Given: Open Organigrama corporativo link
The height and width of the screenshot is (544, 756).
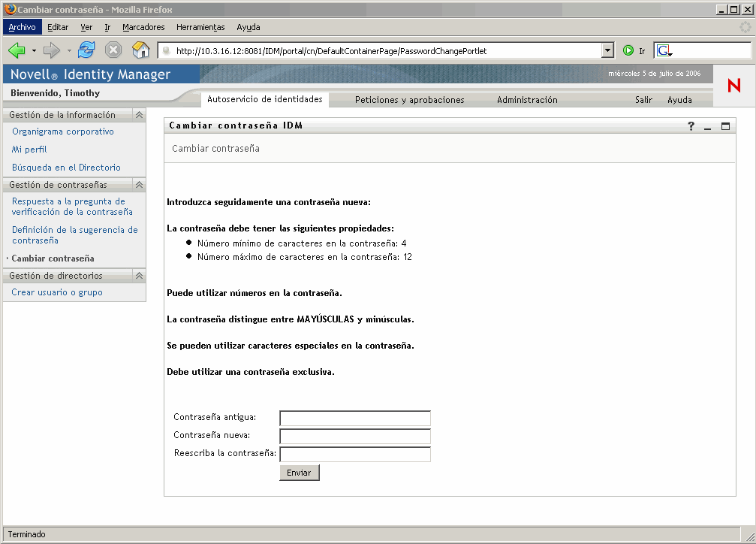Looking at the screenshot, I should (63, 131).
